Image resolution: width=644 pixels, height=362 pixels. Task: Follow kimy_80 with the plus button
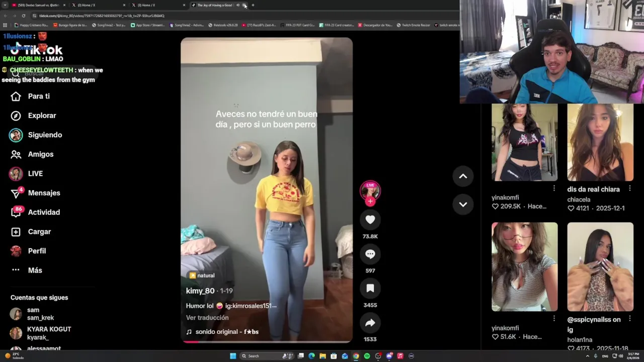point(370,201)
